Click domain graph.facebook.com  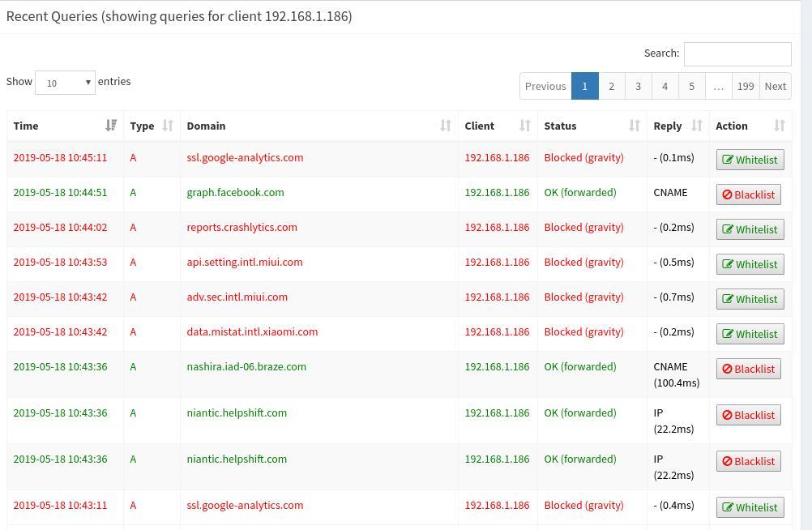coord(235,192)
